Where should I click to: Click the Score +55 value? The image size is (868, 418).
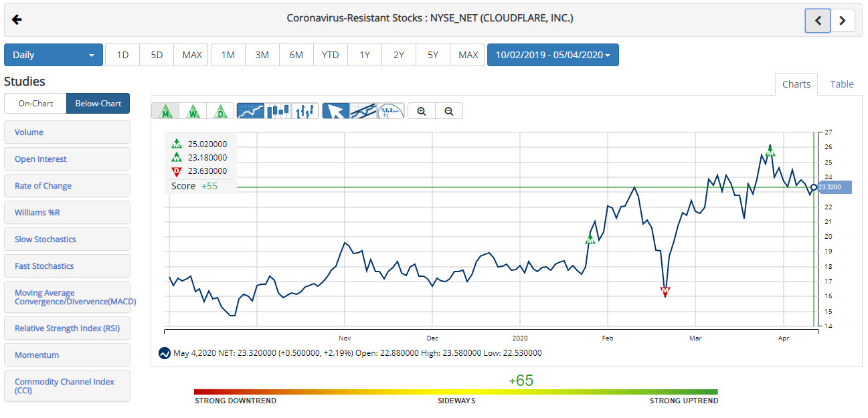click(209, 186)
